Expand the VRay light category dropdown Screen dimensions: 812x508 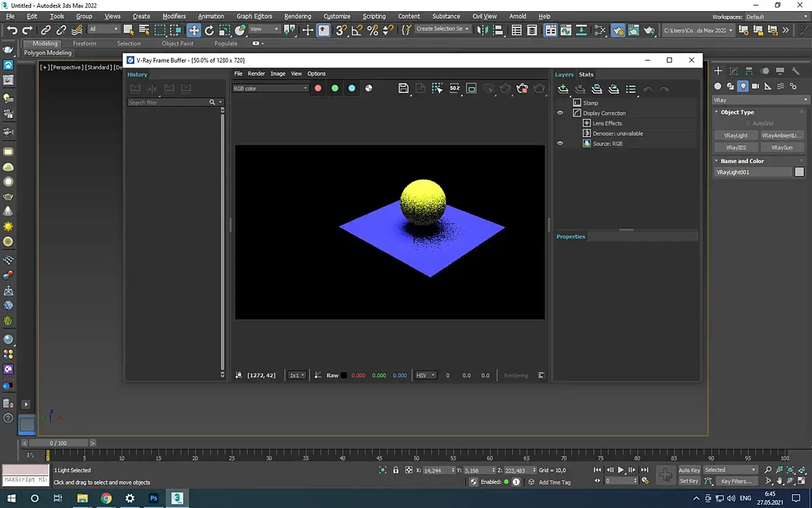[x=760, y=100]
